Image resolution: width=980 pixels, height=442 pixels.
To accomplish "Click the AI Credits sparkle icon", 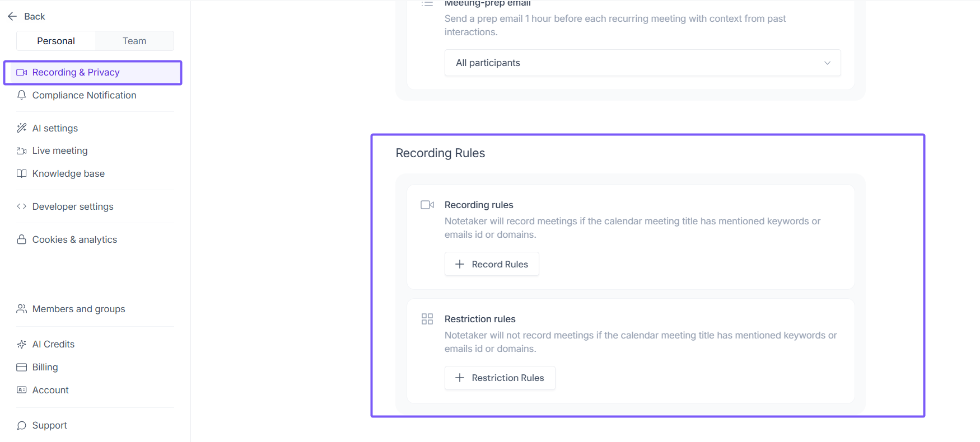I will coord(22,344).
